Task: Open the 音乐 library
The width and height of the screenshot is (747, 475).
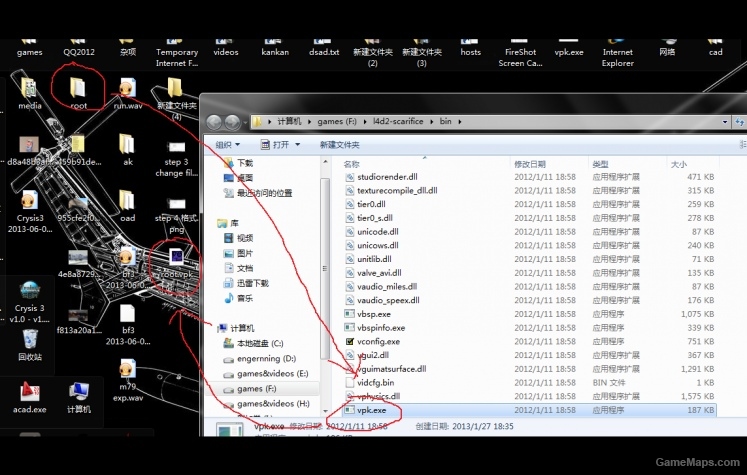Action: point(239,298)
